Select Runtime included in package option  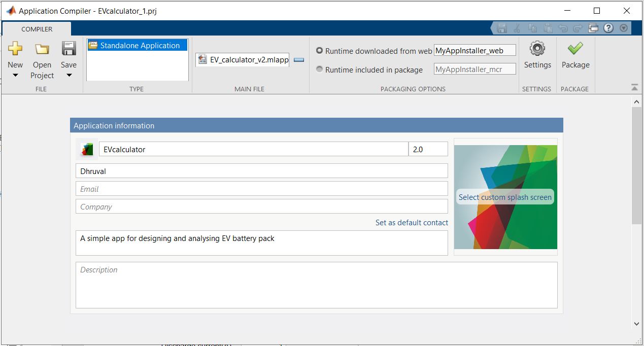click(x=319, y=70)
